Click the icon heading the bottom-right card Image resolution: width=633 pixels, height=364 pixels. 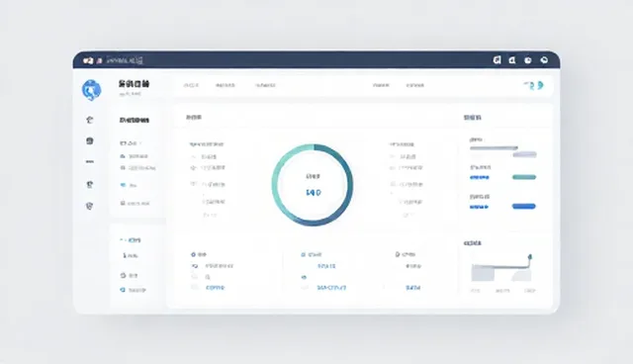coord(398,254)
